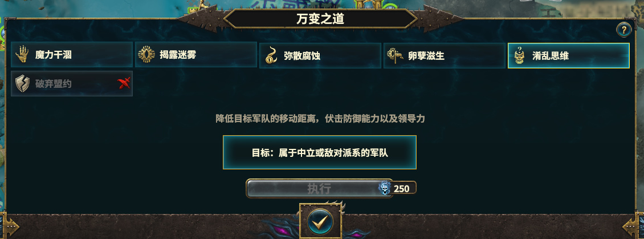Screen dimensions: 644x239
Task: Click the disabled 破弃盟约 option
Action: [72, 83]
